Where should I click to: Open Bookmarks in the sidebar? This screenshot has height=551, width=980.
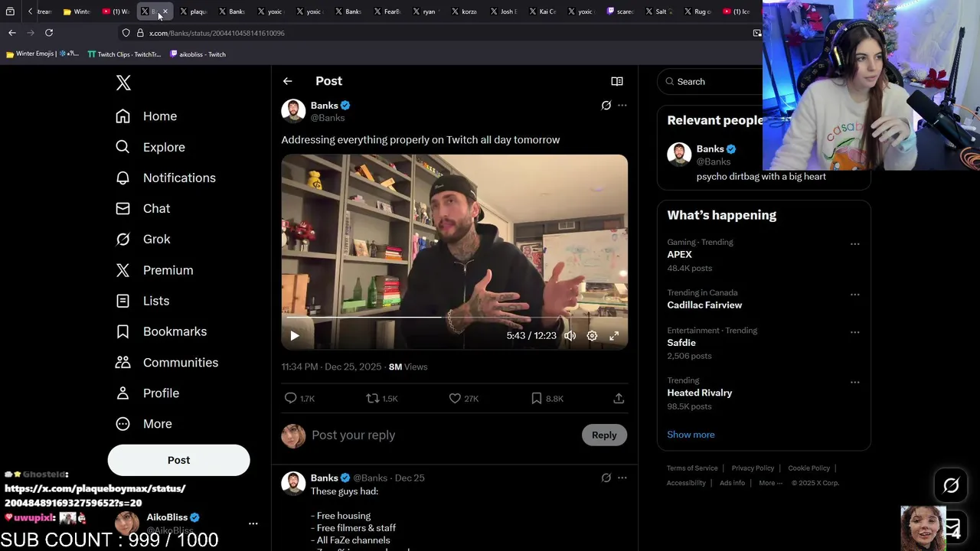pos(161,331)
